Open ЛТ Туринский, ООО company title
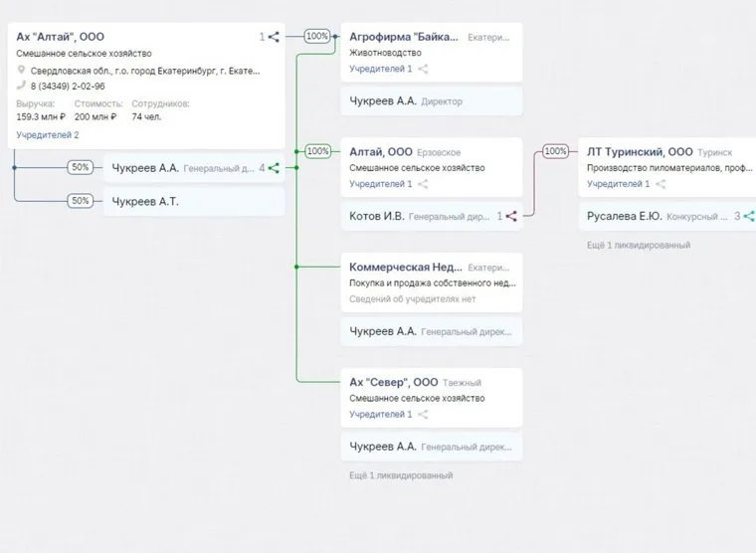756x553 pixels. [x=640, y=152]
